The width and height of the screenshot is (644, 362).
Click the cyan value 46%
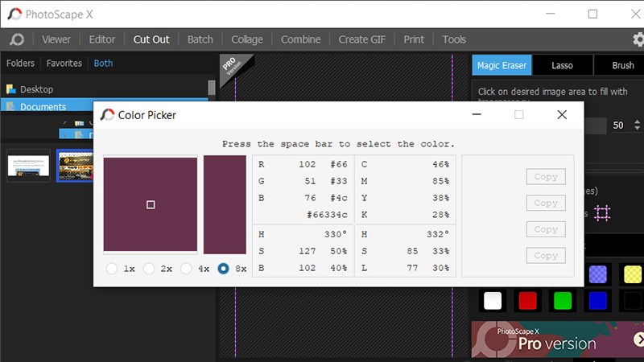click(440, 164)
